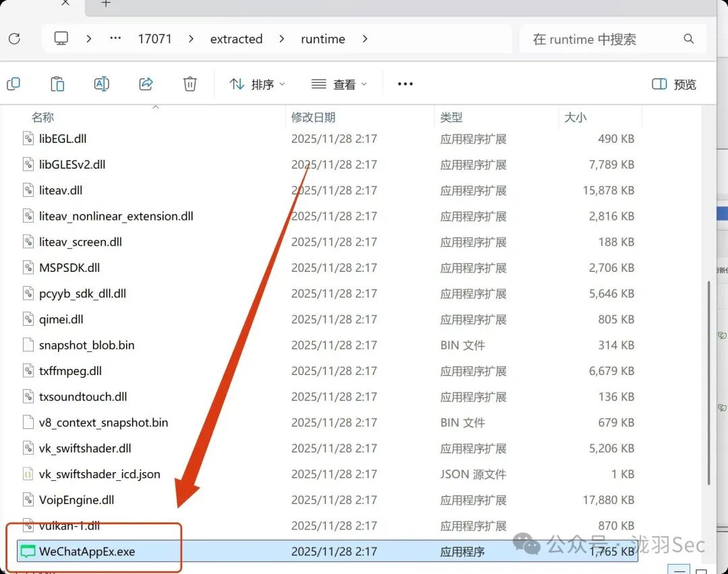The image size is (728, 574).
Task: Go to the extracted folder breadcrumb
Action: pyautogui.click(x=237, y=39)
